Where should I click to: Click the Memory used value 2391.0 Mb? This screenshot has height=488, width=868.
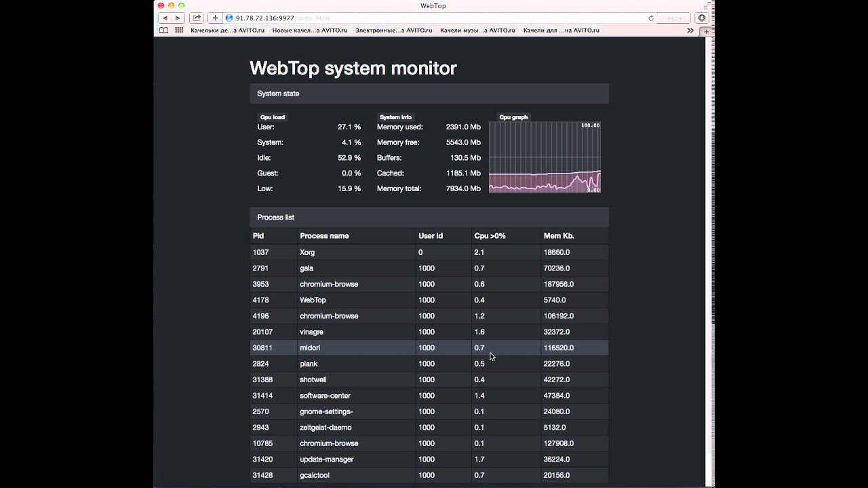click(x=463, y=127)
